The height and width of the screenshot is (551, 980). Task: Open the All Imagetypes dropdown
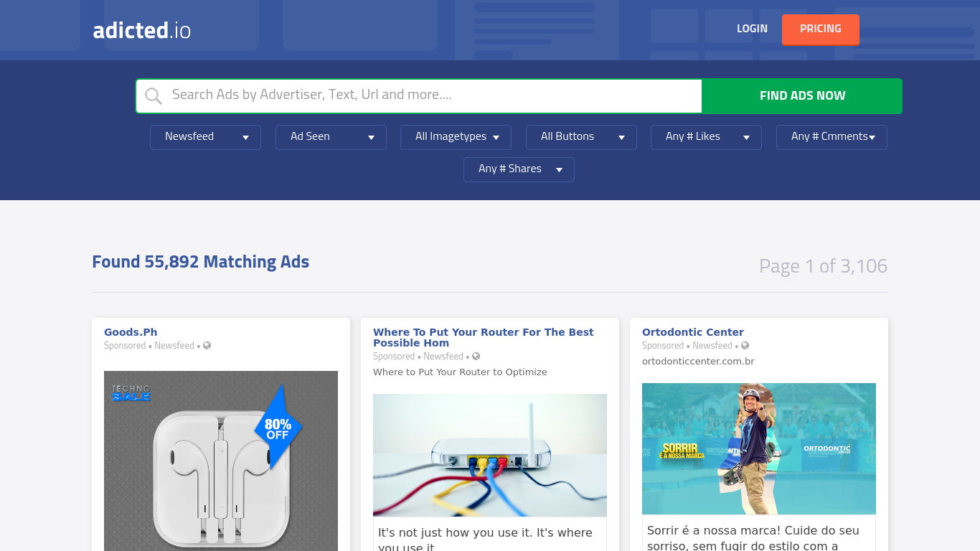(x=456, y=137)
